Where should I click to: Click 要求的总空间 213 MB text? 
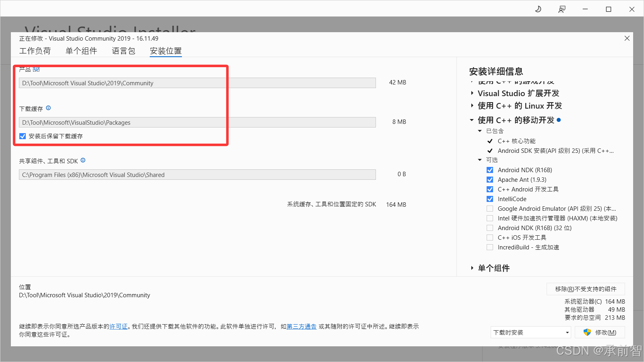(594, 317)
